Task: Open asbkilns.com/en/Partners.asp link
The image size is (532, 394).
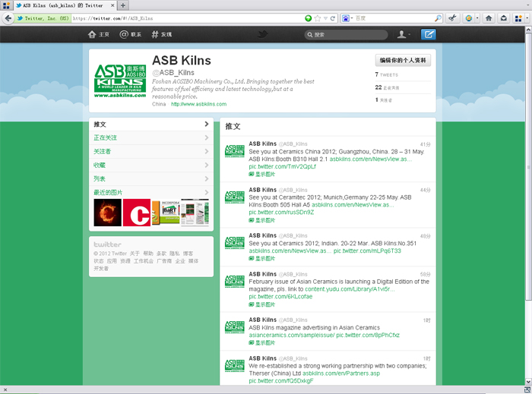Action: click(x=341, y=374)
